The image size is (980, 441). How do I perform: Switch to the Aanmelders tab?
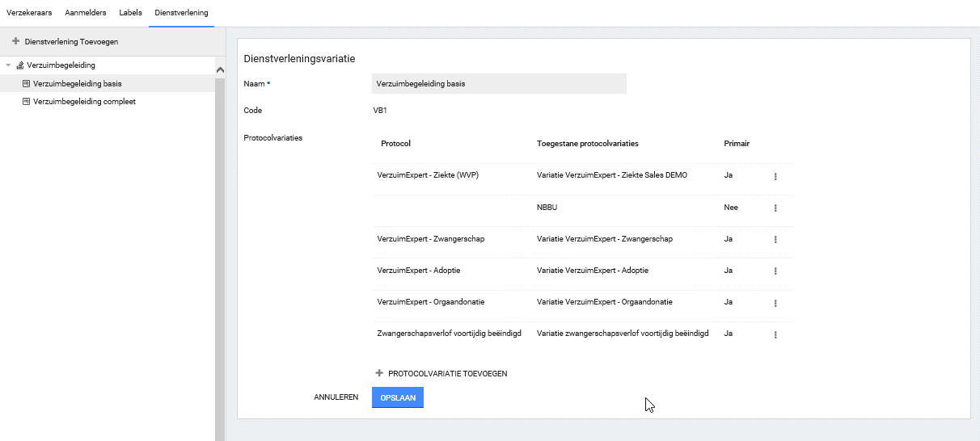pos(85,13)
